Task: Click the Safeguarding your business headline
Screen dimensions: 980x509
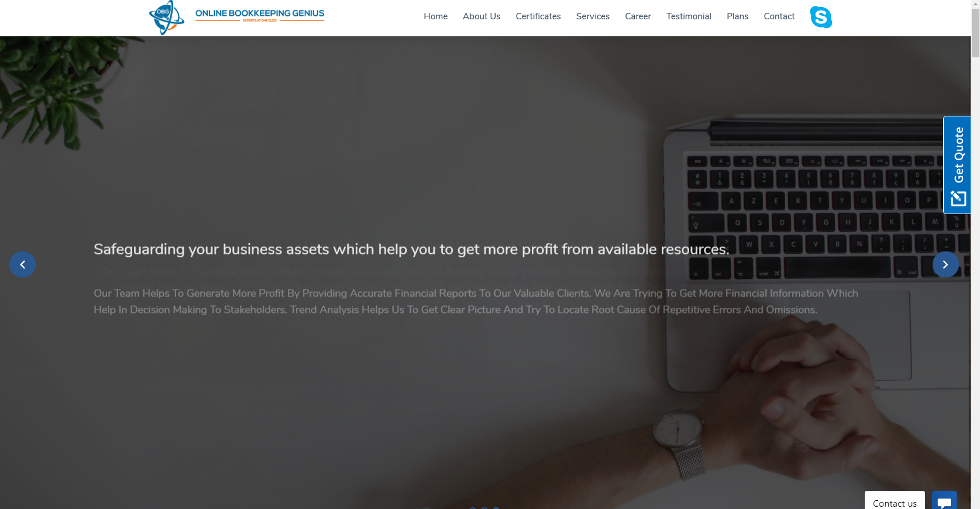Action: pyautogui.click(x=411, y=249)
